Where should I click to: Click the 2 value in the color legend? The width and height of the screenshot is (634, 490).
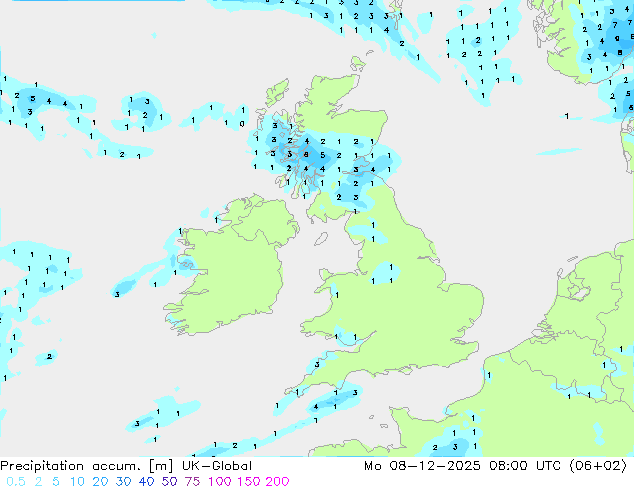(38, 482)
